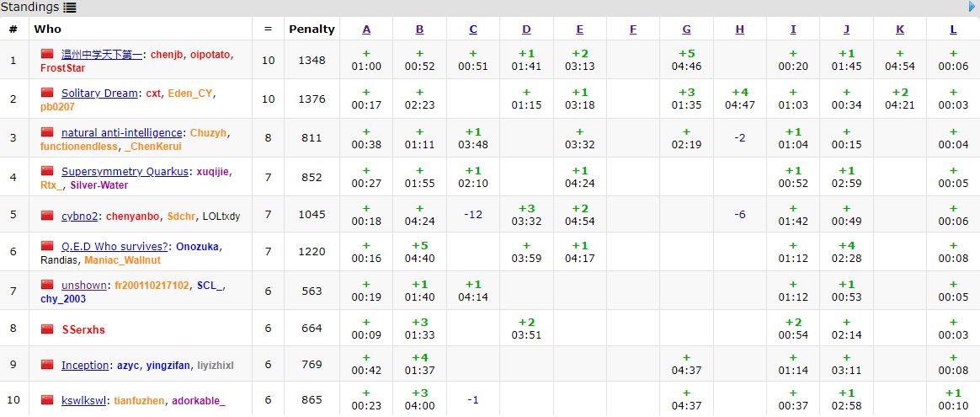Open user Onozuka's profile link
The width and height of the screenshot is (980, 417).
click(x=198, y=247)
